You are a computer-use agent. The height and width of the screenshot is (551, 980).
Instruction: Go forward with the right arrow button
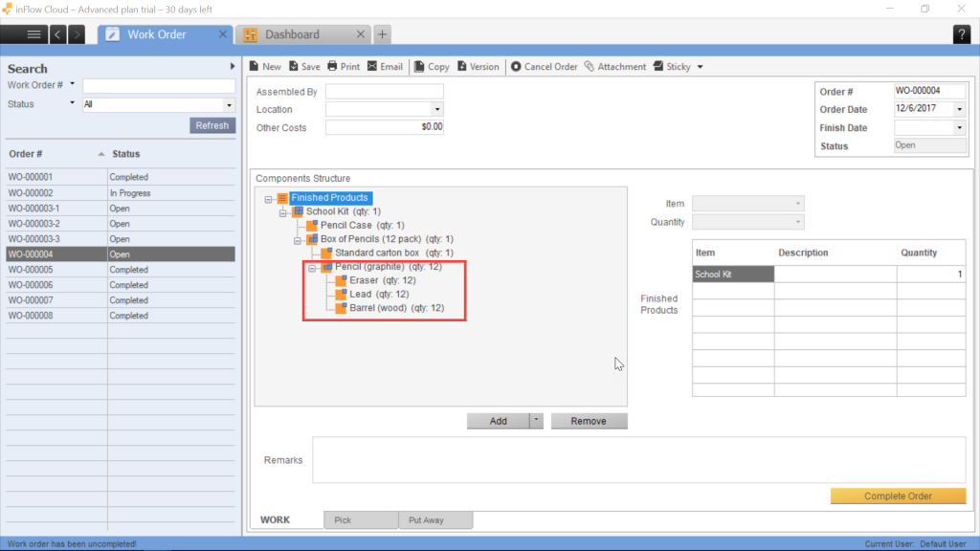click(77, 34)
